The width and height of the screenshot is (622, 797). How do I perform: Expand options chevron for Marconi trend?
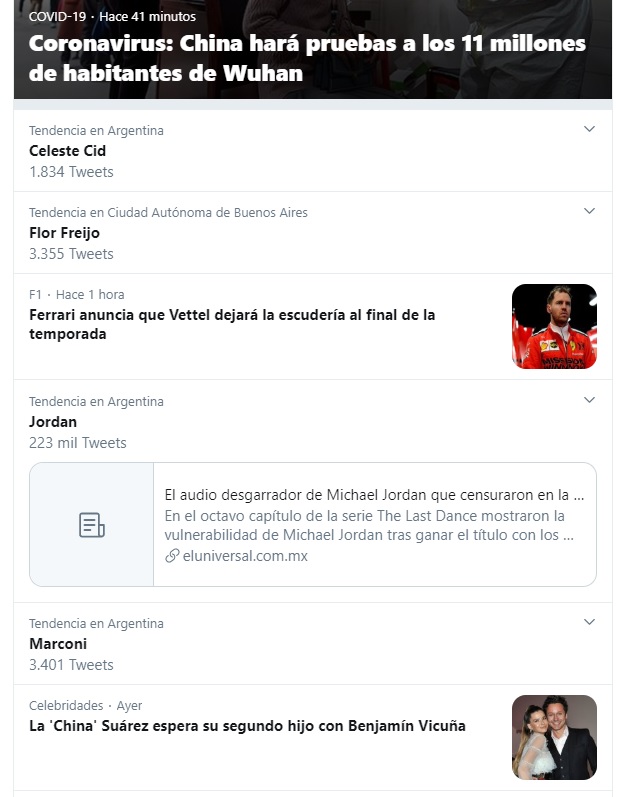coord(589,622)
